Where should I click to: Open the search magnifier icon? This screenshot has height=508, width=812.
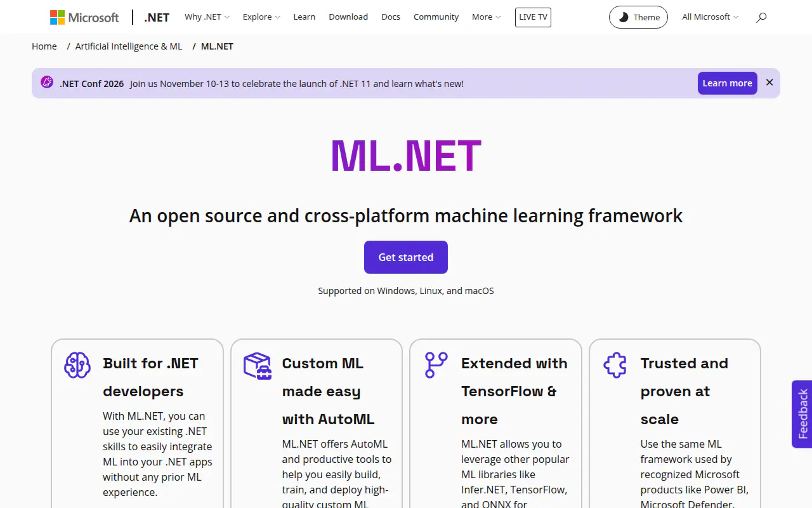pyautogui.click(x=761, y=17)
